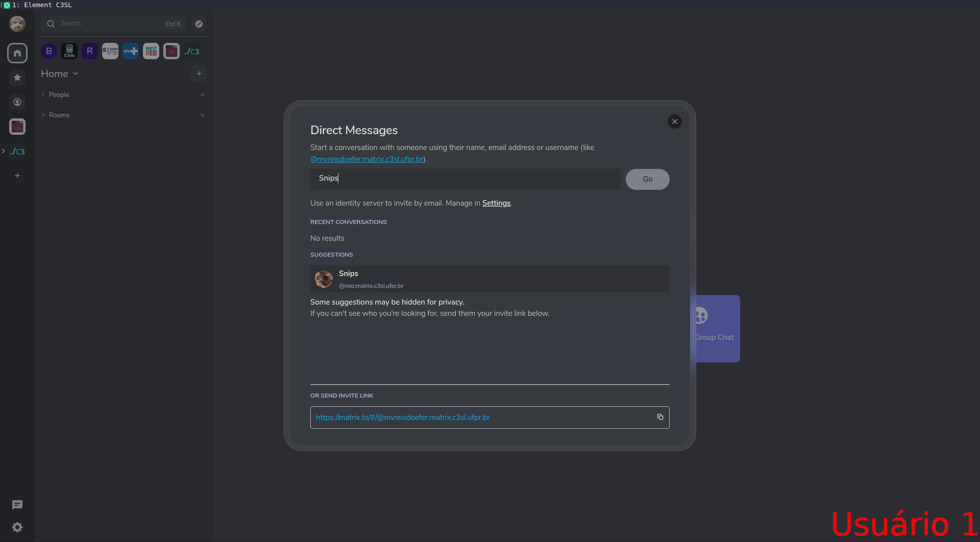
Task: Open the Favourites star in sidebar
Action: click(x=17, y=78)
